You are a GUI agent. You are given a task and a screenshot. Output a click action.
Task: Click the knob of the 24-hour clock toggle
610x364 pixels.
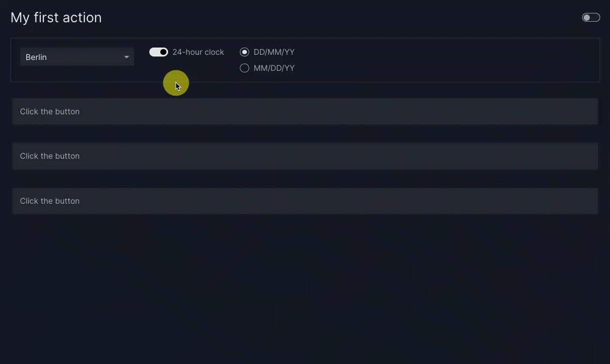pos(163,52)
